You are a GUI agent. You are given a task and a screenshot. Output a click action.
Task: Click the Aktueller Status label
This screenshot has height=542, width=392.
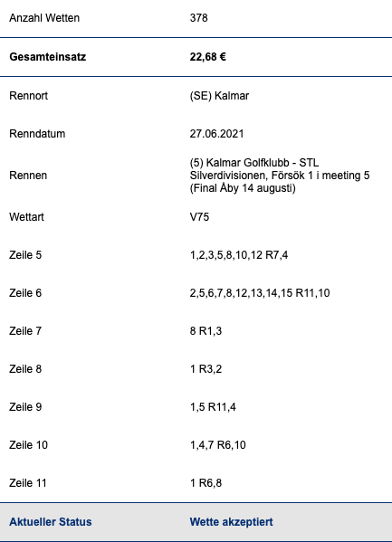point(51,521)
